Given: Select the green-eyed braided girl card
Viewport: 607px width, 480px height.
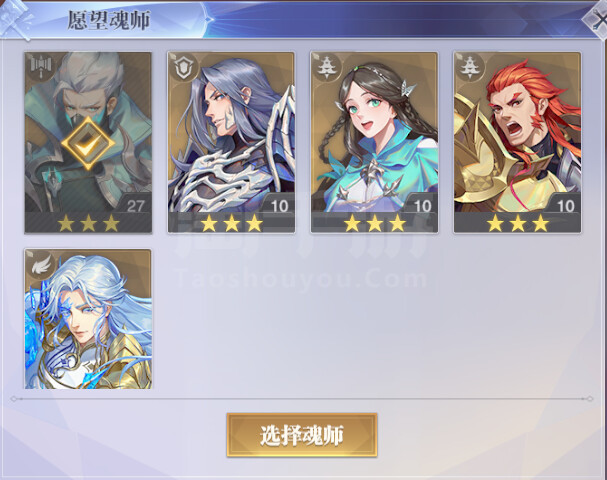Looking at the screenshot, I should click(x=374, y=143).
